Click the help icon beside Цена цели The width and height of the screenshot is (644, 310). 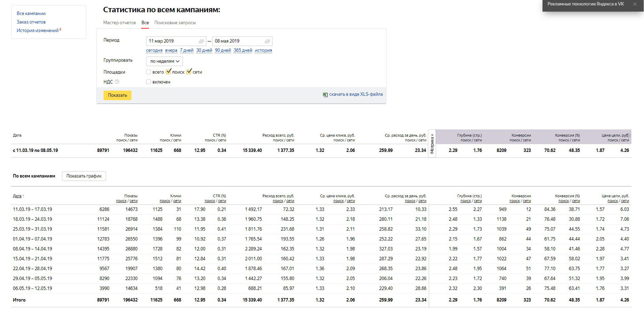628,135
